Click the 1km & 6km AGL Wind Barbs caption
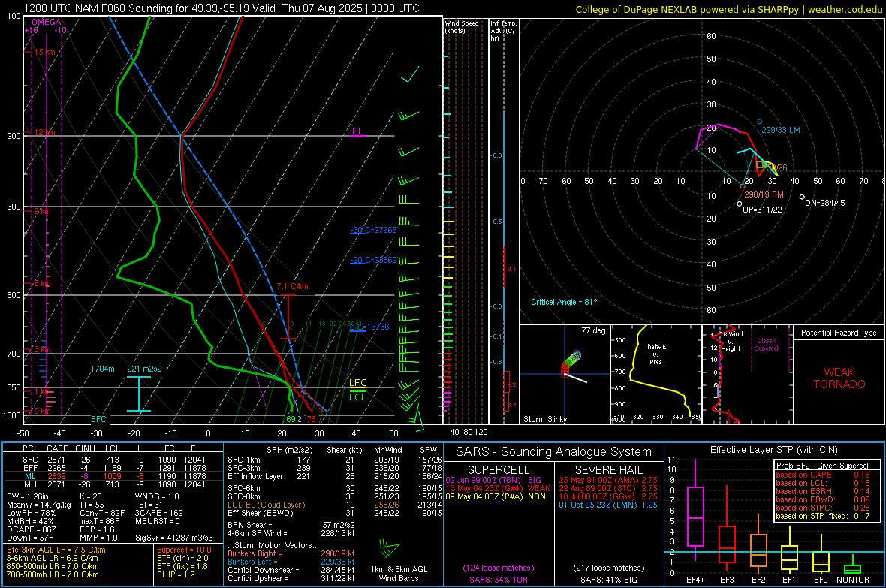The width and height of the screenshot is (886, 588). coord(399,574)
